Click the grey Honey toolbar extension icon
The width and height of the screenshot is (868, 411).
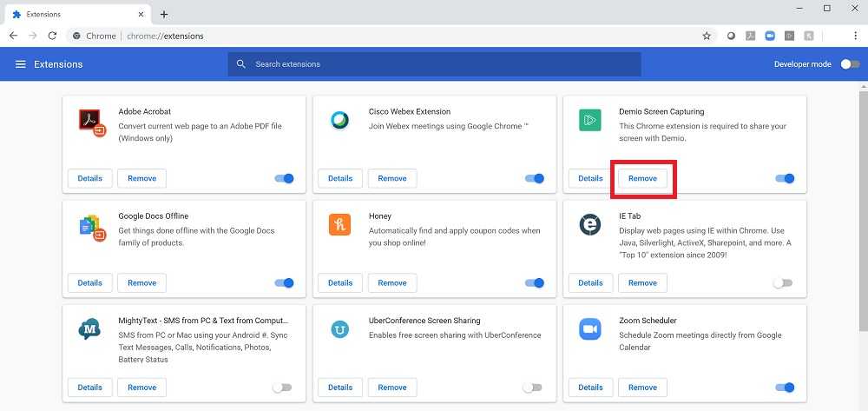coord(809,36)
